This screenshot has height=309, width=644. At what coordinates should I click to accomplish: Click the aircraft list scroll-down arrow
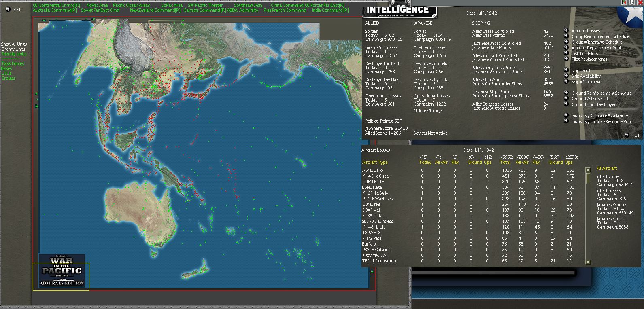pos(588,262)
